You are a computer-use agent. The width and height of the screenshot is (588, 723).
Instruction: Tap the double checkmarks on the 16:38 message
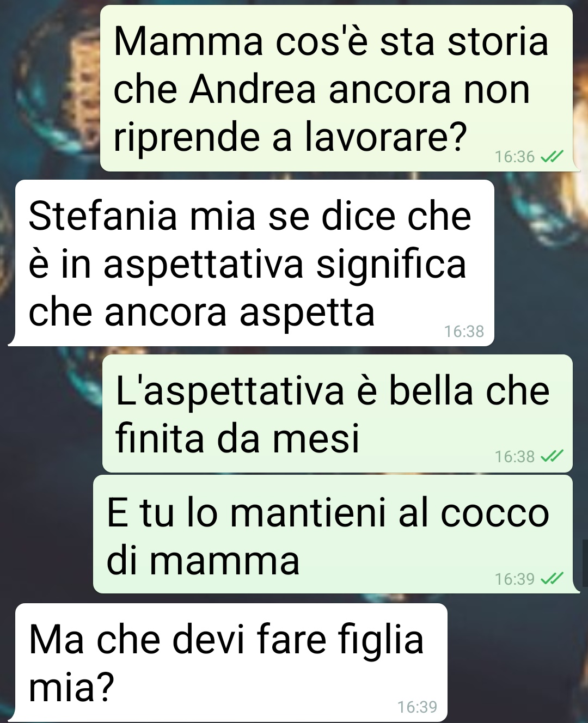(552, 456)
